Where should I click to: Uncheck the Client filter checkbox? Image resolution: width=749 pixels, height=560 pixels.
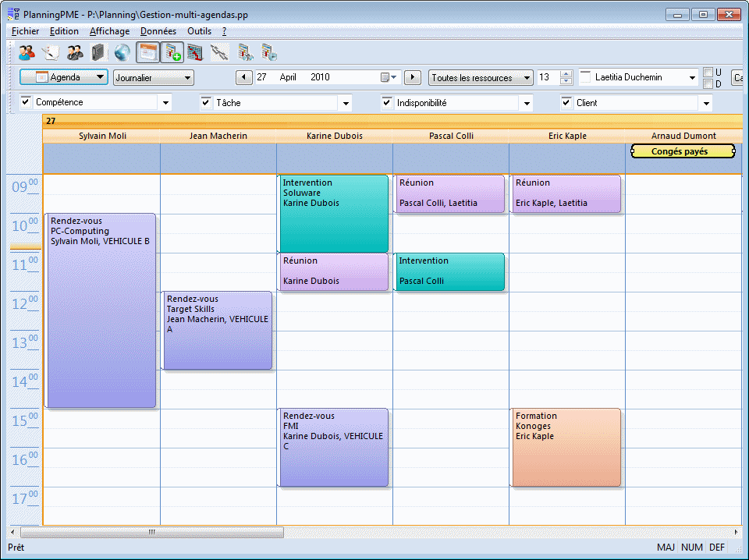[x=566, y=102]
